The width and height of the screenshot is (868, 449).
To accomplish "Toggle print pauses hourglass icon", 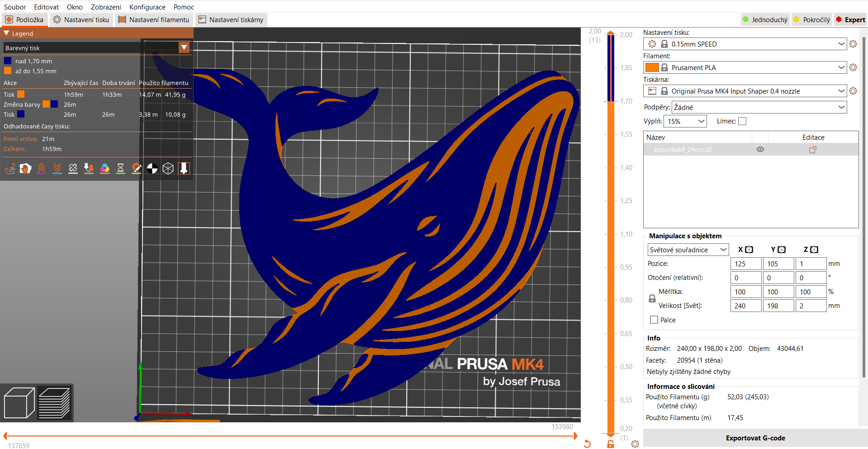I will pos(120,169).
